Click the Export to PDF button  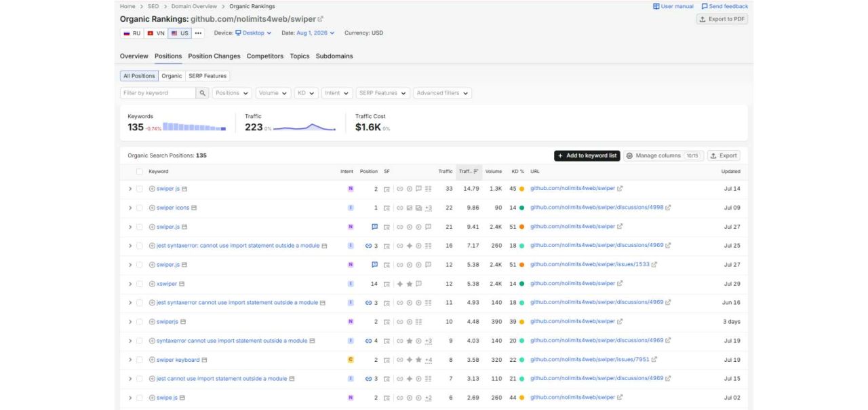point(722,19)
